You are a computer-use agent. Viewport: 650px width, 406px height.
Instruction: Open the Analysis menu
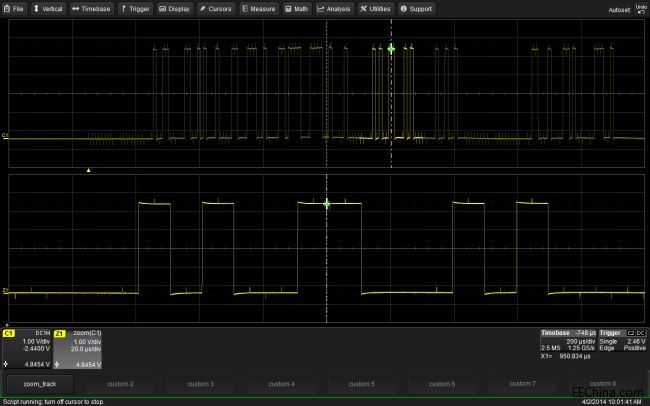point(334,9)
